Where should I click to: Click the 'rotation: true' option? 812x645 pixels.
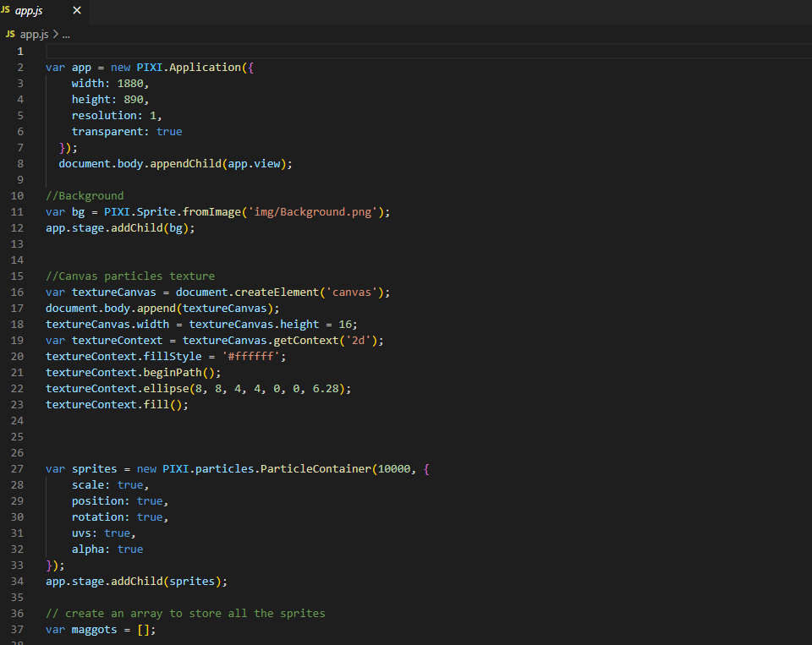[118, 517]
